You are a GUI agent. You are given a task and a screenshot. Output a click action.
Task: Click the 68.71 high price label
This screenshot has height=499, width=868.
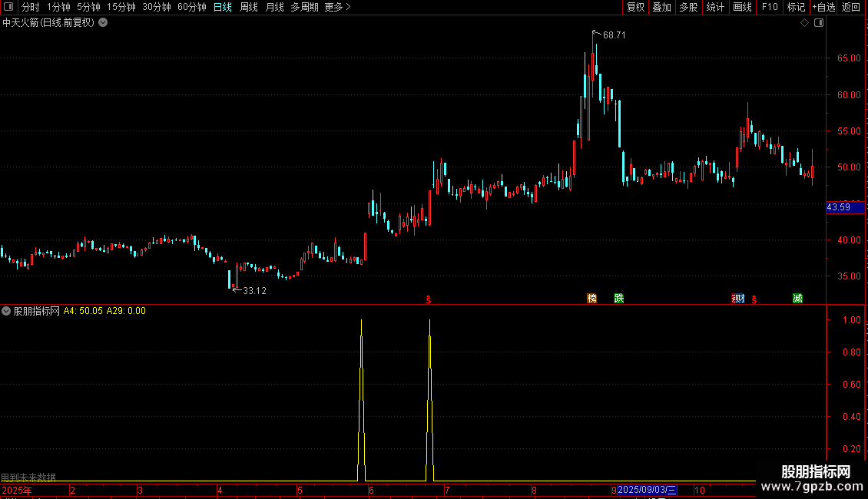click(614, 35)
